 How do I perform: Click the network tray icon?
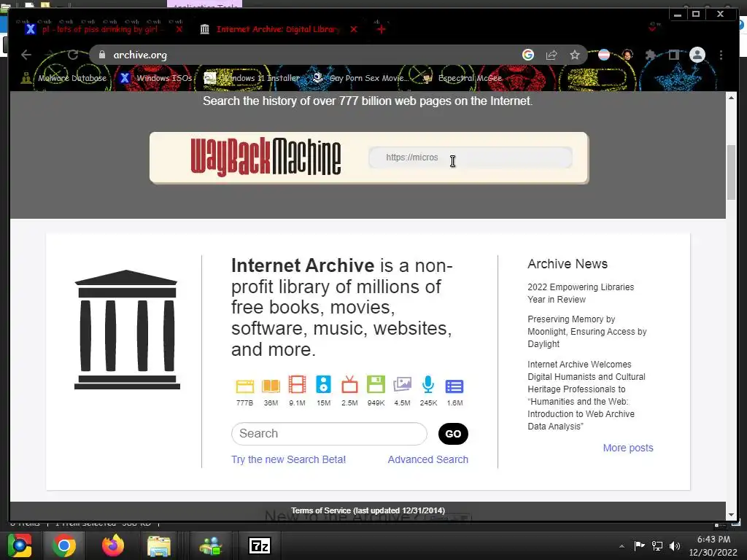(657, 545)
